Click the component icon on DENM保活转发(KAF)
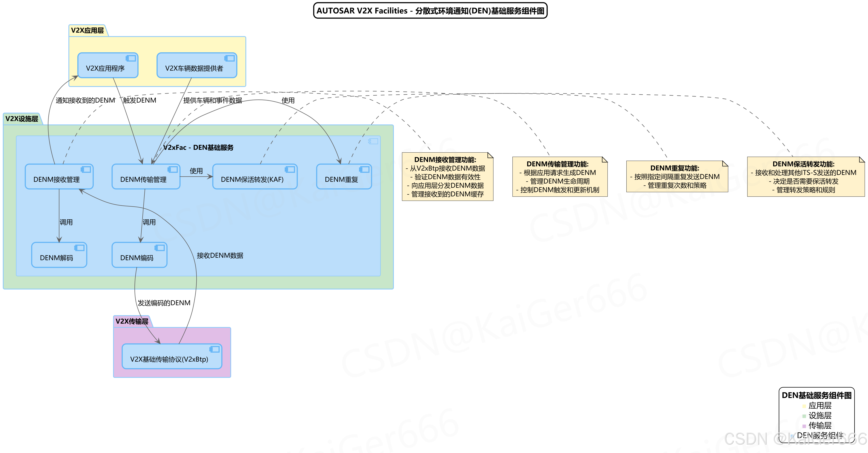Screen dimensions: 868x453 point(290,169)
